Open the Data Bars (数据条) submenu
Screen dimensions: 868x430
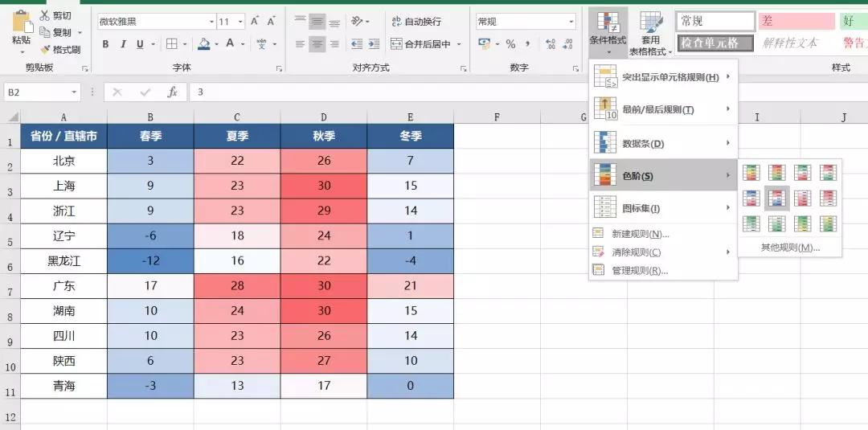point(662,143)
